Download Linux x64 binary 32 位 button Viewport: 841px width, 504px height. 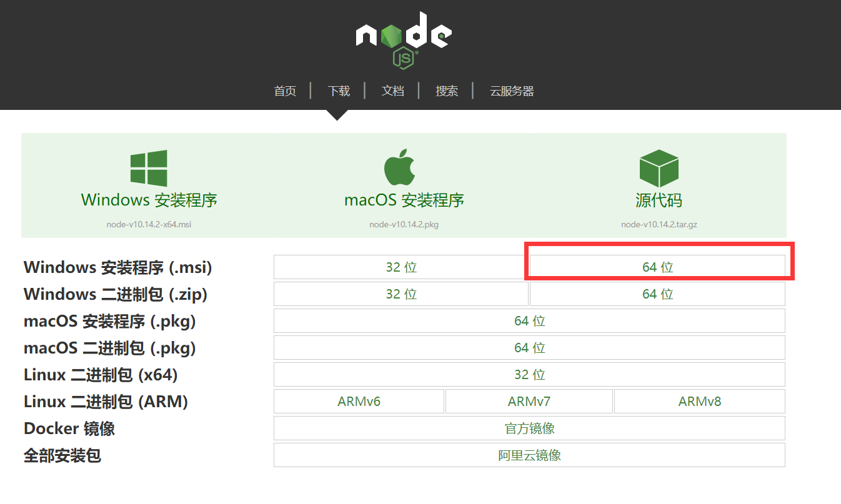pyautogui.click(x=529, y=375)
